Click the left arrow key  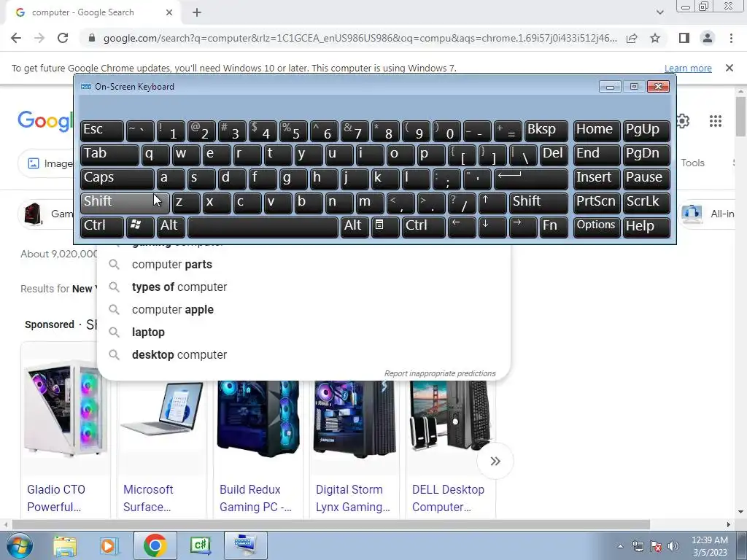(462, 227)
